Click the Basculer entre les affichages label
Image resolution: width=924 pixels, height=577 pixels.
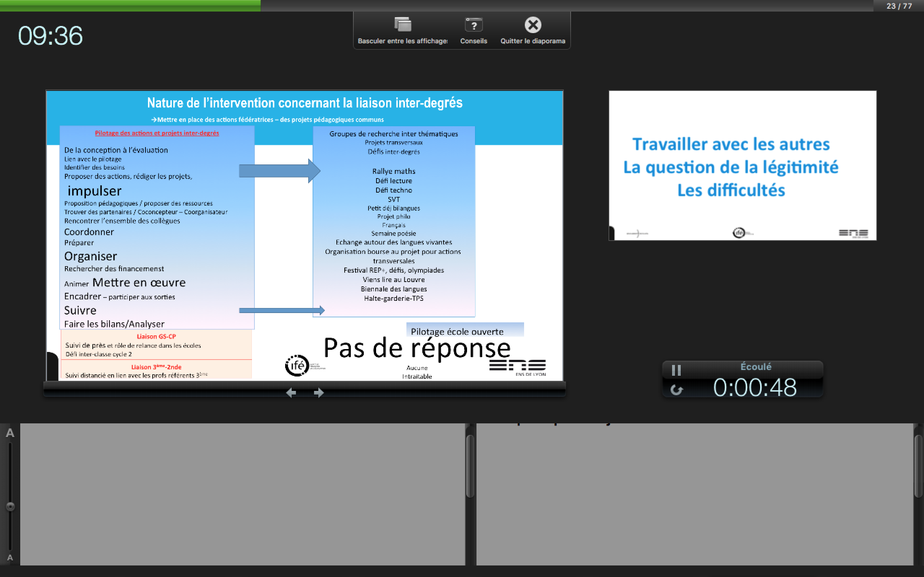[402, 41]
